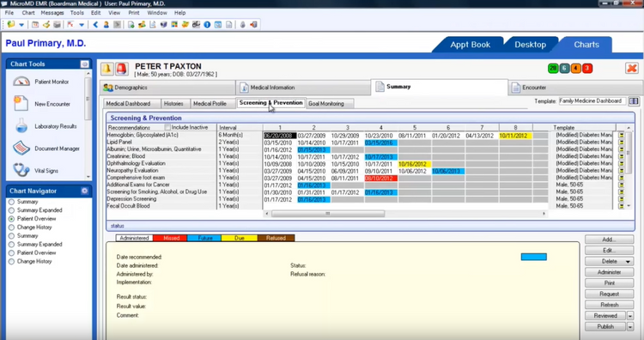Click the Request button
This screenshot has height=340, width=644.
tap(609, 294)
